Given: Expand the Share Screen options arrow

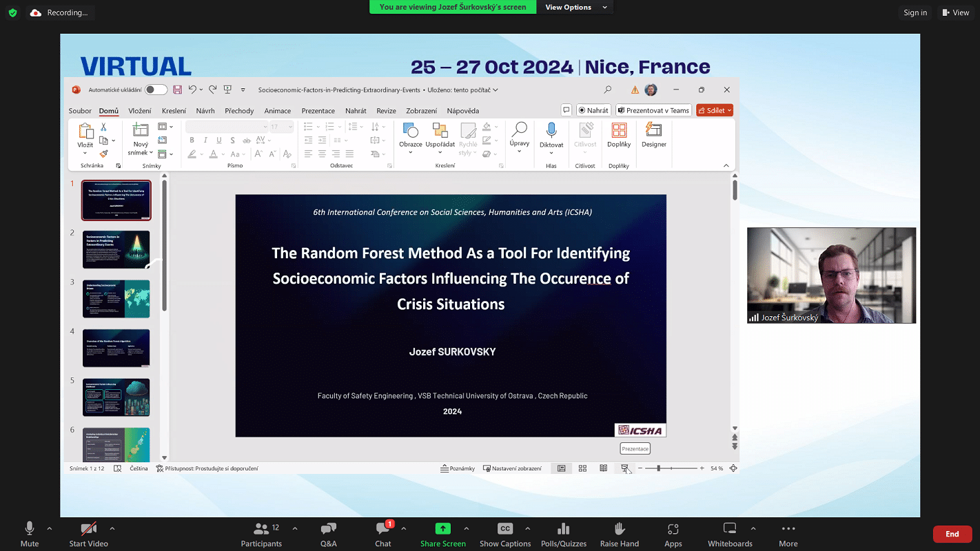Looking at the screenshot, I should (467, 528).
